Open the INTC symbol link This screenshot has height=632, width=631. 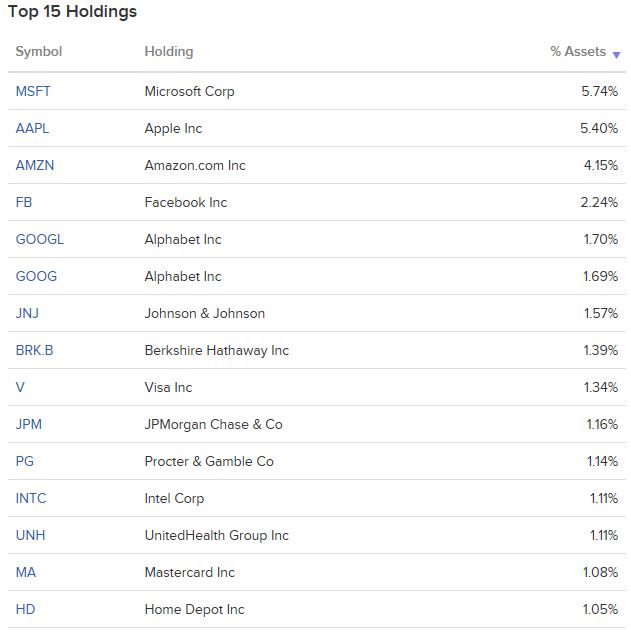tap(31, 499)
